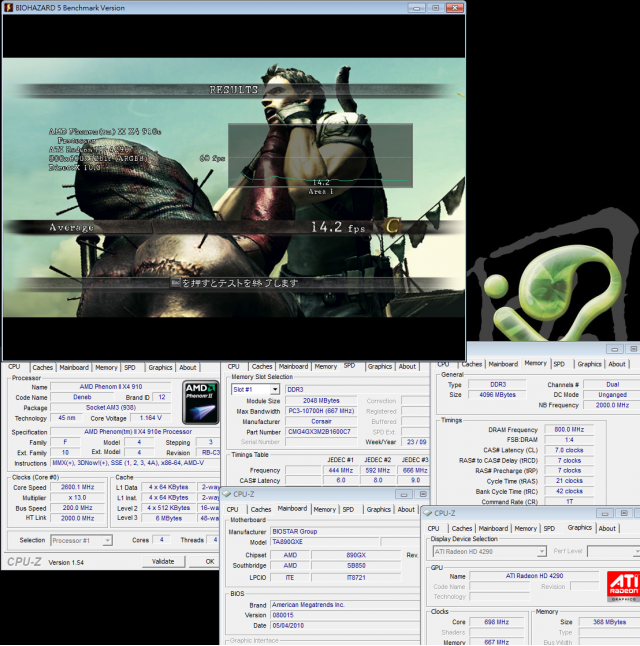Open the ATI Radeon HD 4290 device dropdown
Screen dimensions: 640x646
pyautogui.click(x=542, y=551)
